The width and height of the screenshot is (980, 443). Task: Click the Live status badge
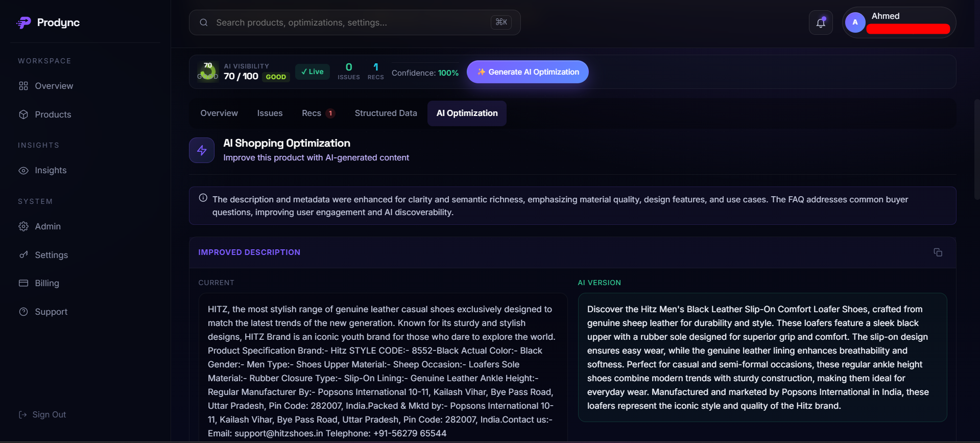coord(313,72)
